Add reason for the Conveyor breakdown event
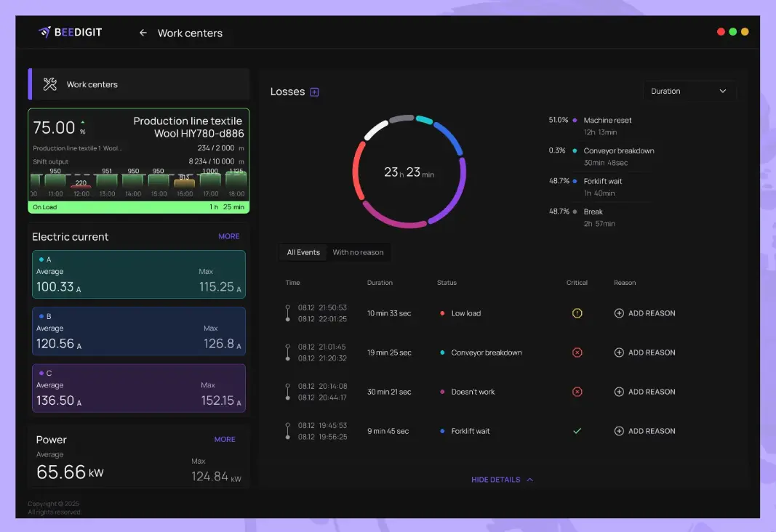The height and width of the screenshot is (532, 776). 645,352
